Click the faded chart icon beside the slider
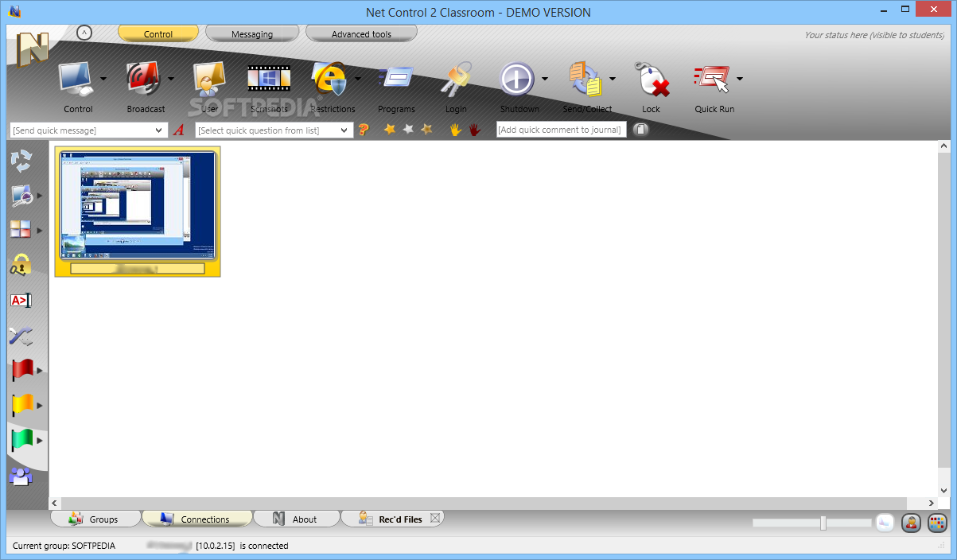 [885, 523]
